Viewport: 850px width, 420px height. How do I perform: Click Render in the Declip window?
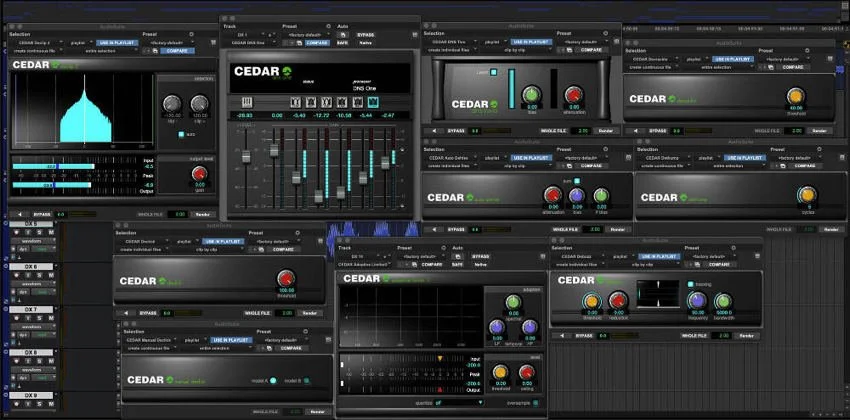pos(202,214)
